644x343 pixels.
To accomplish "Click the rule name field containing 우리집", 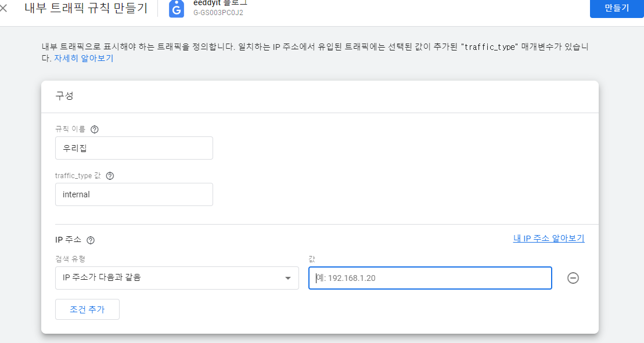I will coord(134,148).
